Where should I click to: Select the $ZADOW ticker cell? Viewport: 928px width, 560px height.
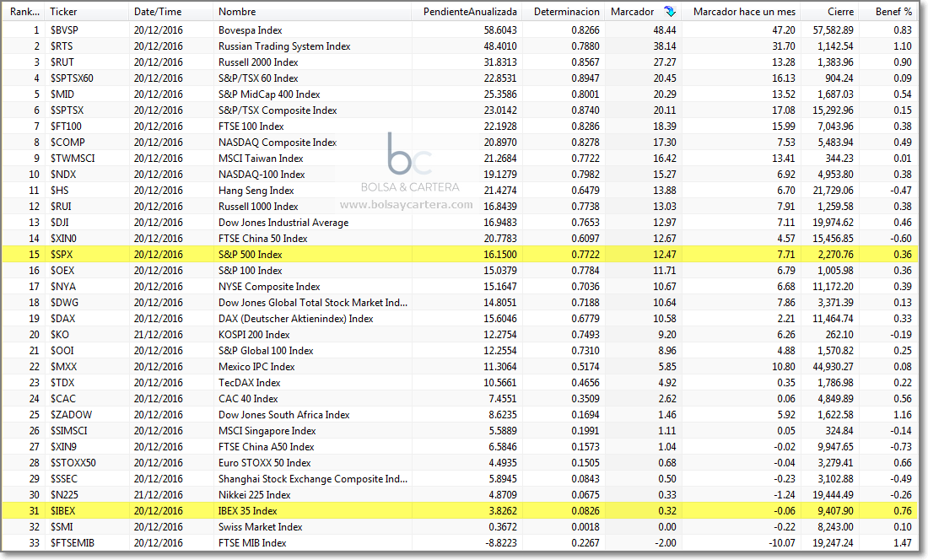[x=71, y=415]
